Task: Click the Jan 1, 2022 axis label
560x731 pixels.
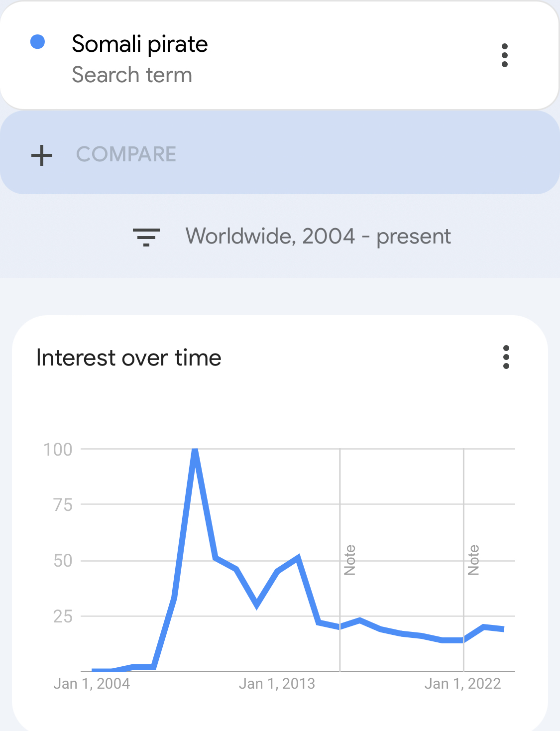Action: (x=462, y=684)
